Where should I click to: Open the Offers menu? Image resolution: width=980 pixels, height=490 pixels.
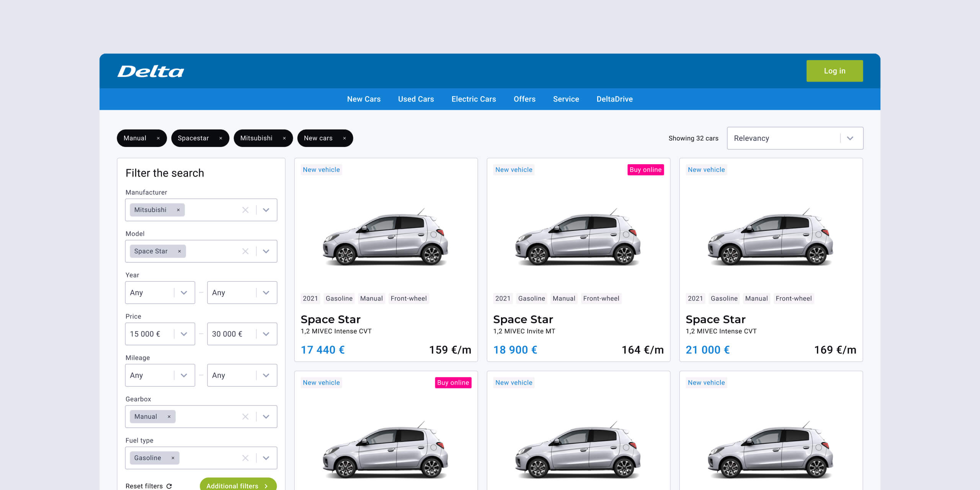click(524, 99)
